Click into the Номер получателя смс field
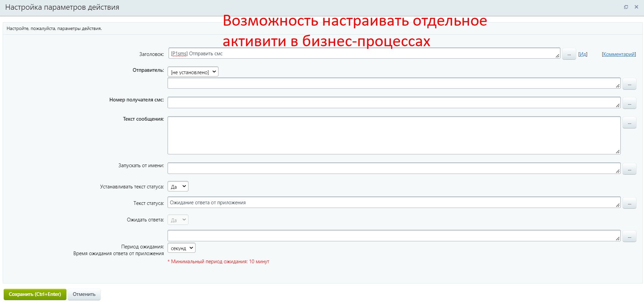 (393, 103)
